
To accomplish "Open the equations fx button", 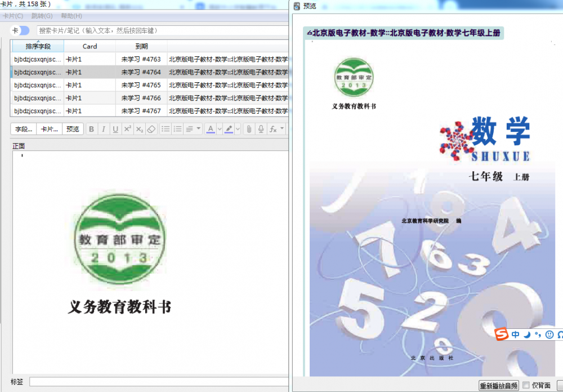I will pyautogui.click(x=273, y=129).
